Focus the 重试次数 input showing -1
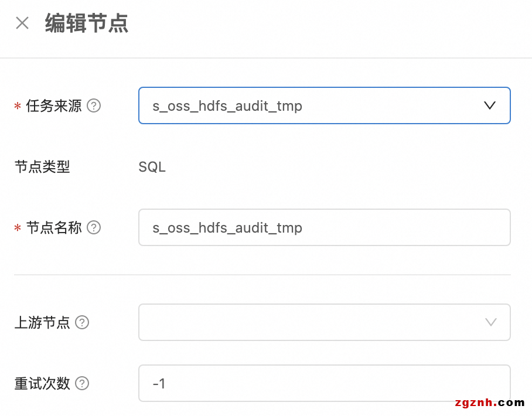The image size is (532, 416). [324, 384]
